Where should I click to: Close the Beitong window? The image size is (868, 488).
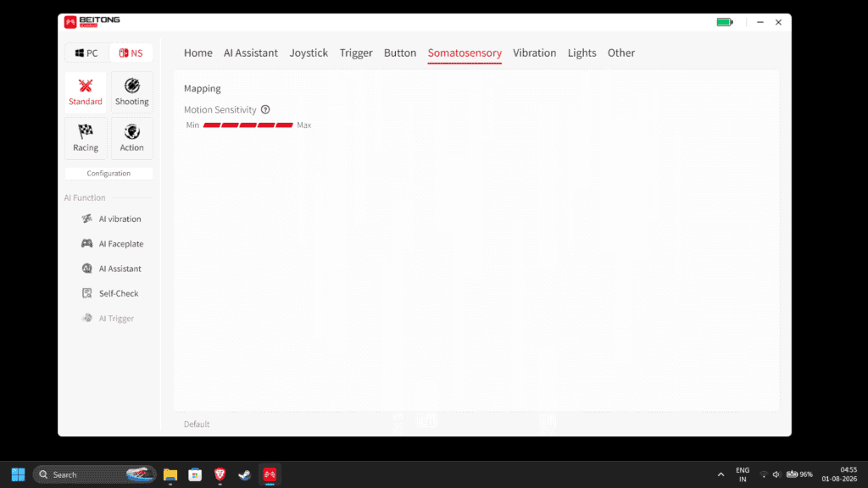tap(778, 22)
